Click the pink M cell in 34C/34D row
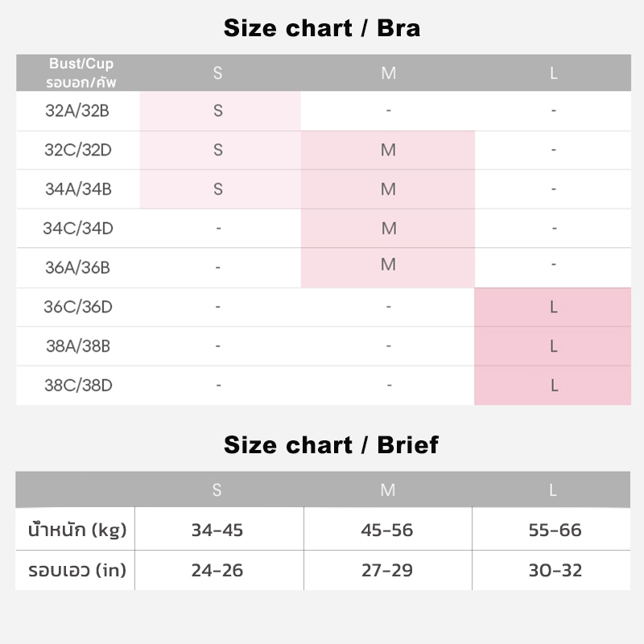 tap(389, 229)
